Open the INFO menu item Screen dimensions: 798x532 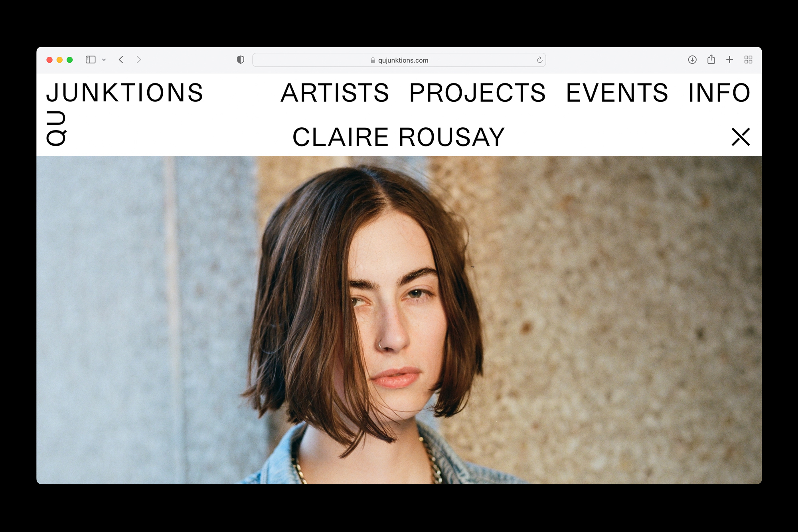719,93
